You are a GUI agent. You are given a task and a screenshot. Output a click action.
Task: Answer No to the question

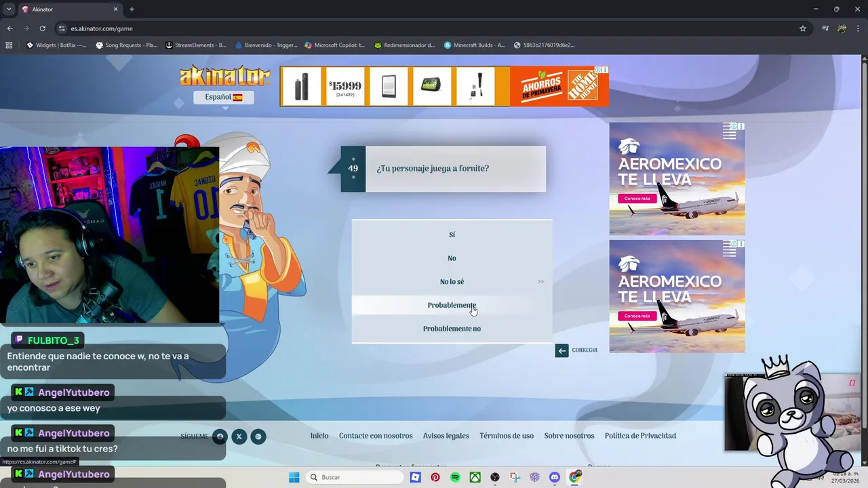(452, 258)
